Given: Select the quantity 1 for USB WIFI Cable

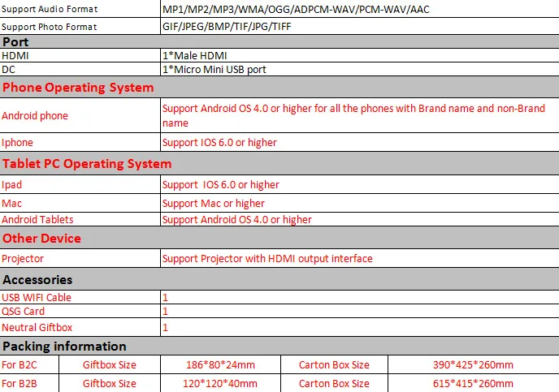Looking at the screenshot, I should (165, 297).
